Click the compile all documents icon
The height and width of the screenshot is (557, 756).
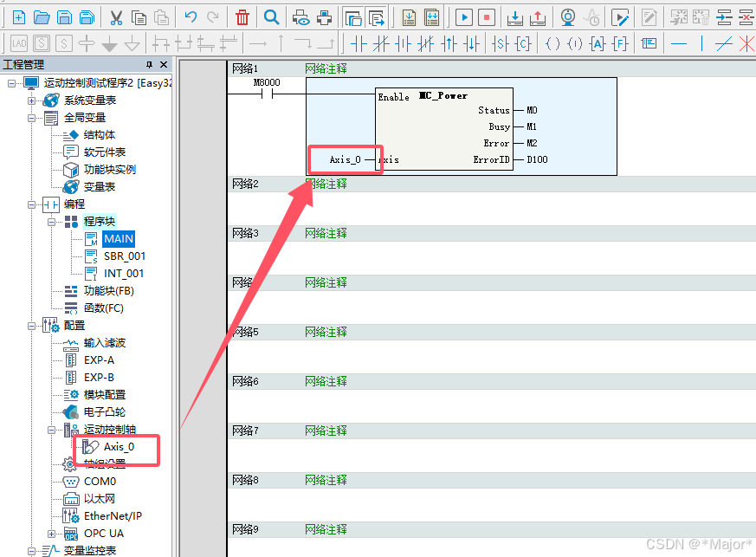(432, 18)
